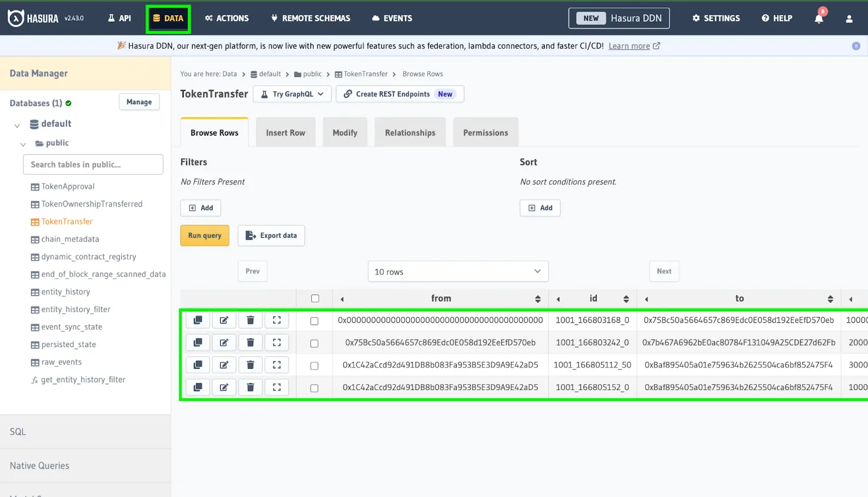Follow the Learn more link
Image resolution: width=868 pixels, height=497 pixels.
point(629,46)
